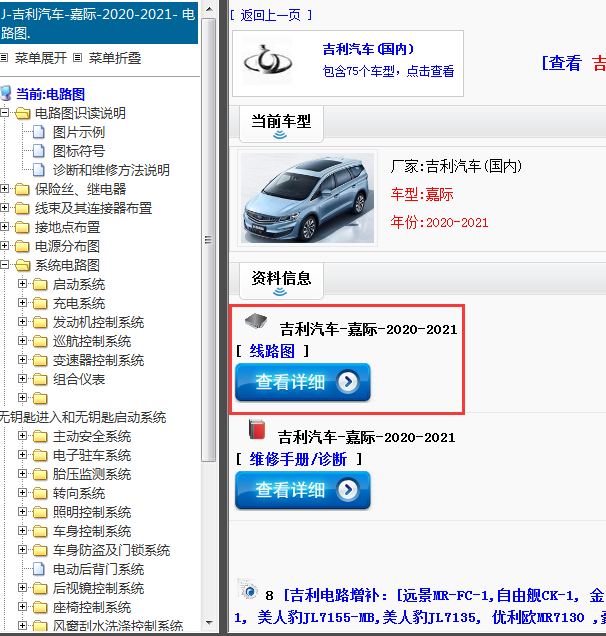Click the 车型:嘉际 text
Image resolution: width=606 pixels, height=636 pixels.
click(422, 194)
